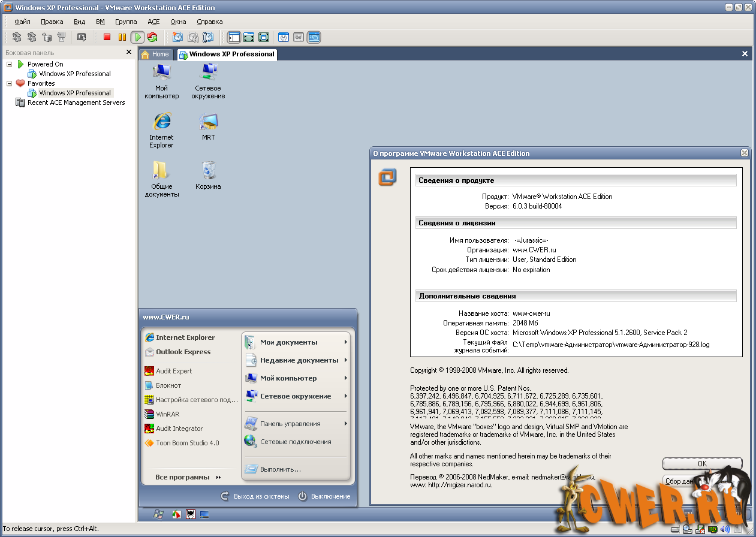Click OK in the About dialog
The width and height of the screenshot is (756, 537).
point(702,463)
